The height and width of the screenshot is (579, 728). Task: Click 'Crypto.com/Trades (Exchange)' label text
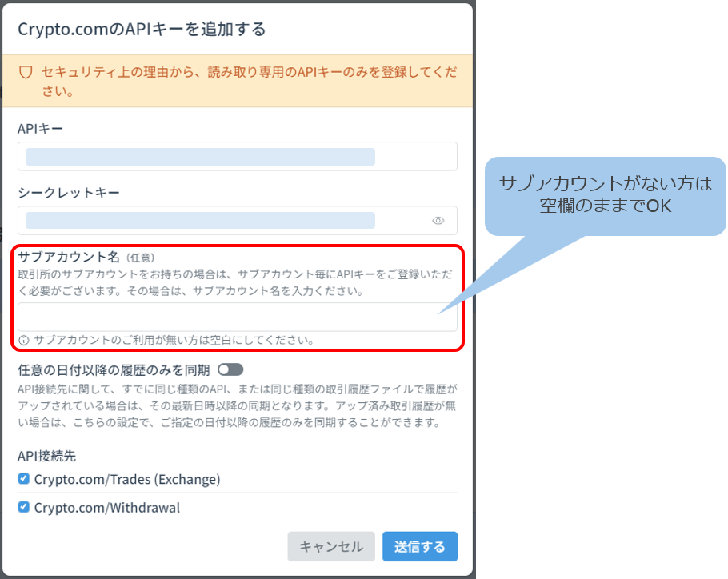[x=127, y=479]
